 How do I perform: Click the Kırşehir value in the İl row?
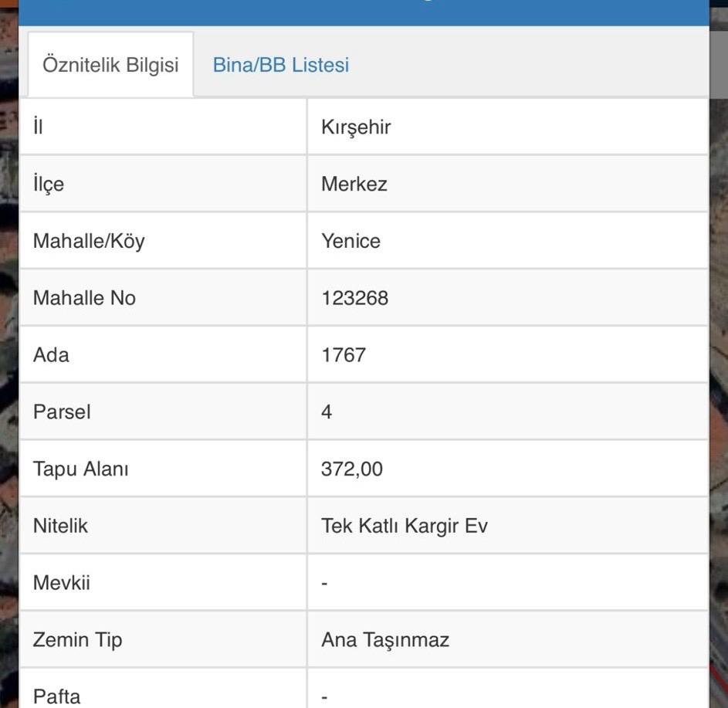pos(356,127)
